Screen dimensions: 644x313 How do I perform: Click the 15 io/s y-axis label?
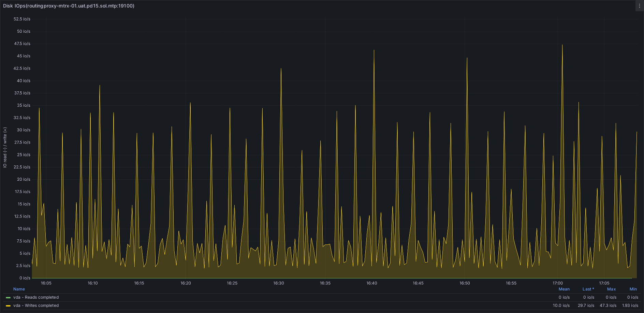pos(24,204)
